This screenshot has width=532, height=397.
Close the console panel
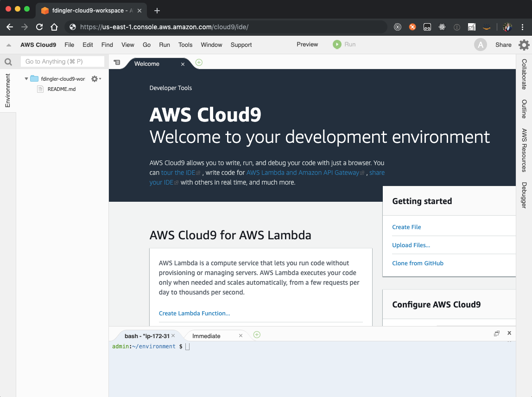pos(509,333)
